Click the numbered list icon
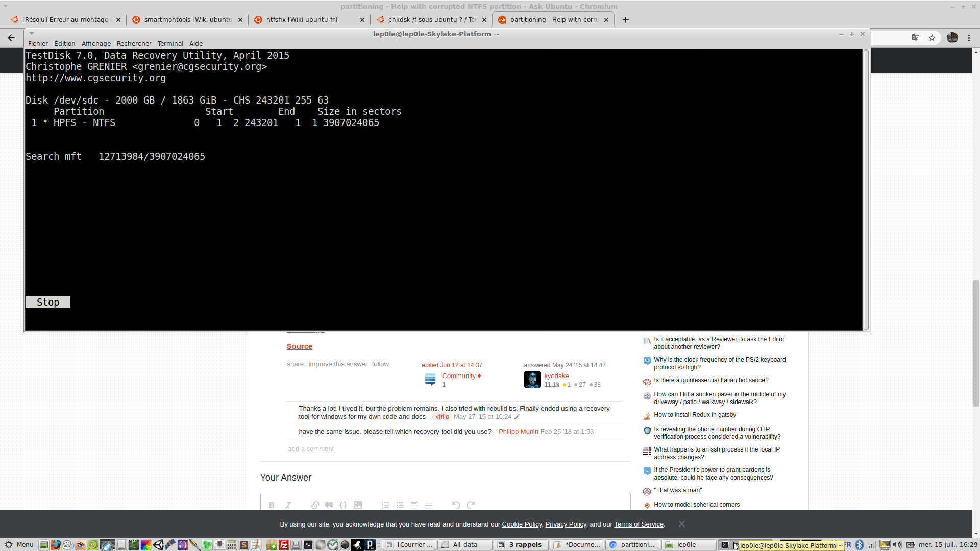This screenshot has width=980, height=551. (x=385, y=505)
